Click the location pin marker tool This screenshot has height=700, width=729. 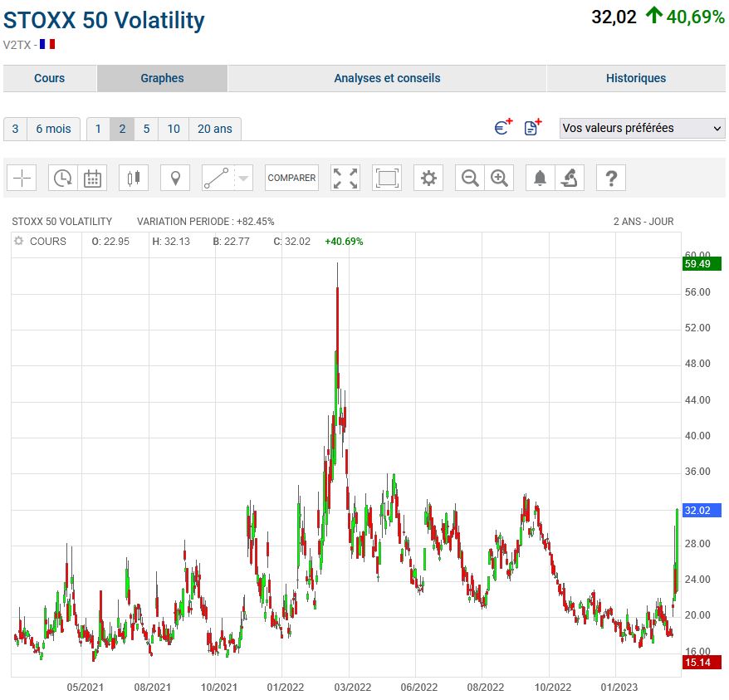175,178
